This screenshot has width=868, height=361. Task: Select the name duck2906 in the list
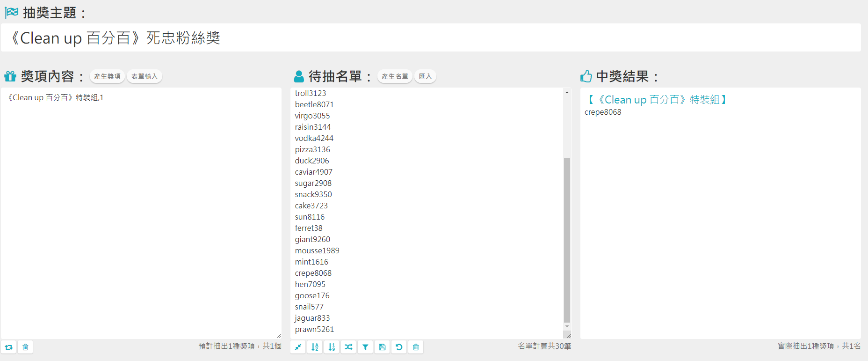[312, 161]
